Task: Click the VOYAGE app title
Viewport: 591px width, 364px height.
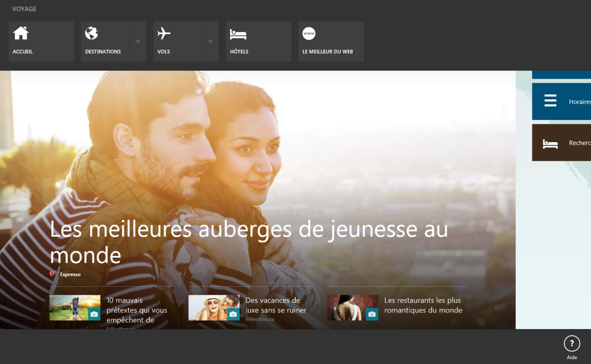Action: [24, 9]
